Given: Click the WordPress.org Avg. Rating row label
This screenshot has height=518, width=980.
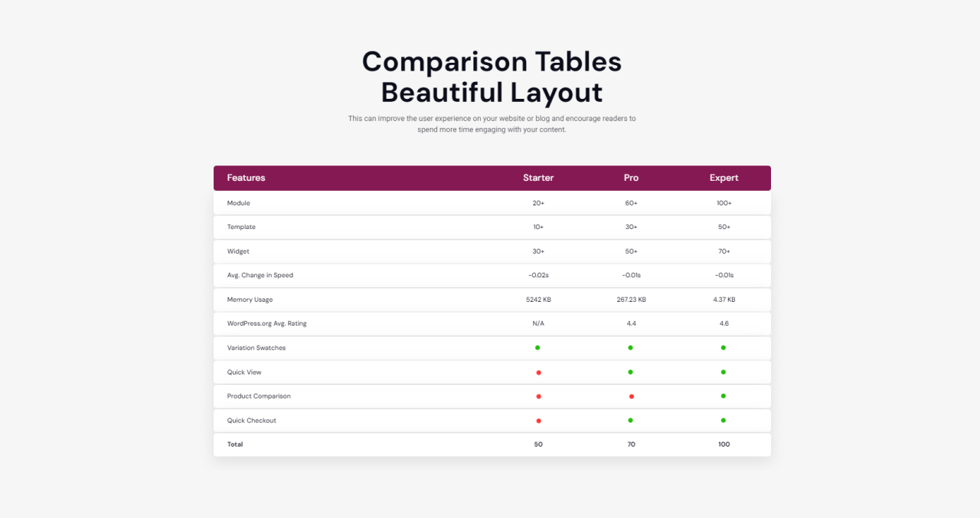Looking at the screenshot, I should pyautogui.click(x=266, y=323).
